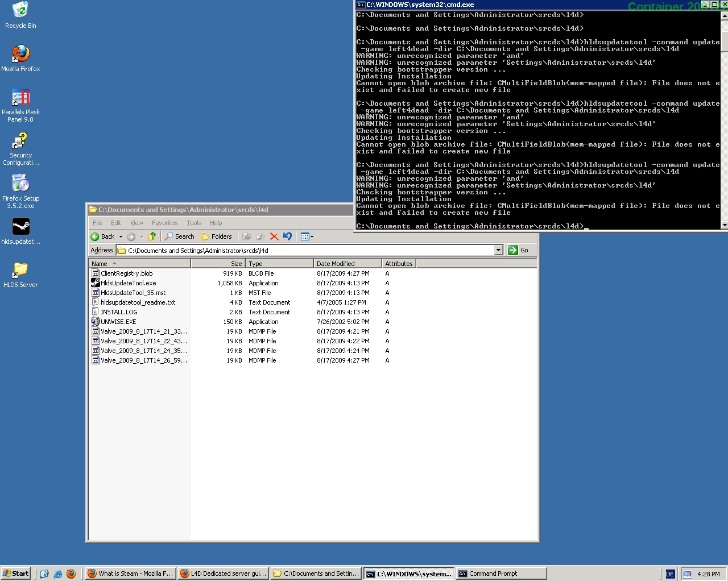Click the red Delete toolbar icon
This screenshot has height=582, width=728.
pos(274,236)
